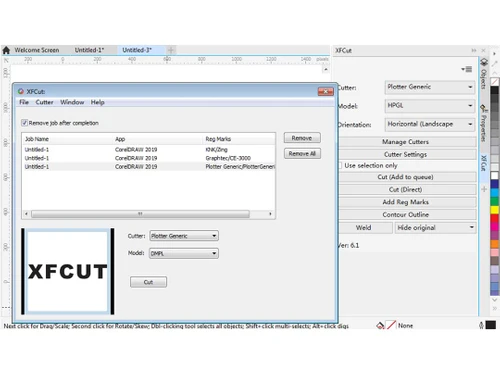The height and width of the screenshot is (375, 500).
Task: Toggle Remove job after completion checkbox
Action: 24,123
